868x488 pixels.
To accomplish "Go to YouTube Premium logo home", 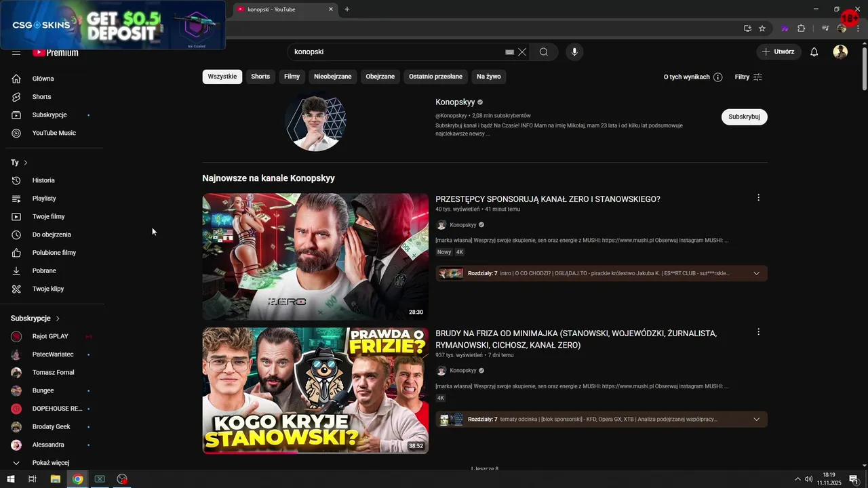I will (x=56, y=53).
